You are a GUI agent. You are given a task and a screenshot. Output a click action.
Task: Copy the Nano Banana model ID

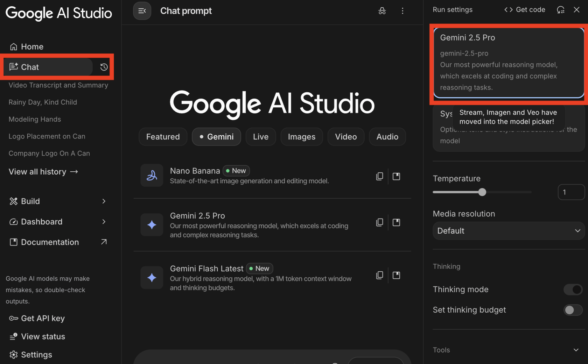(379, 176)
